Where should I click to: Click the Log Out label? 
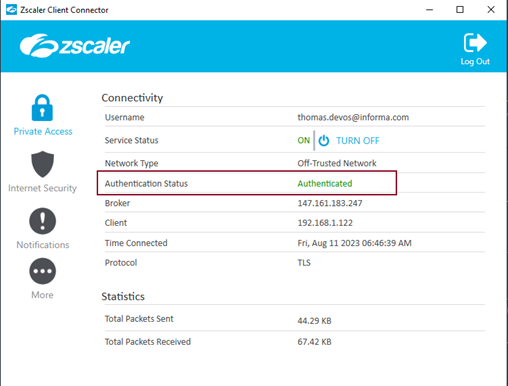[475, 62]
